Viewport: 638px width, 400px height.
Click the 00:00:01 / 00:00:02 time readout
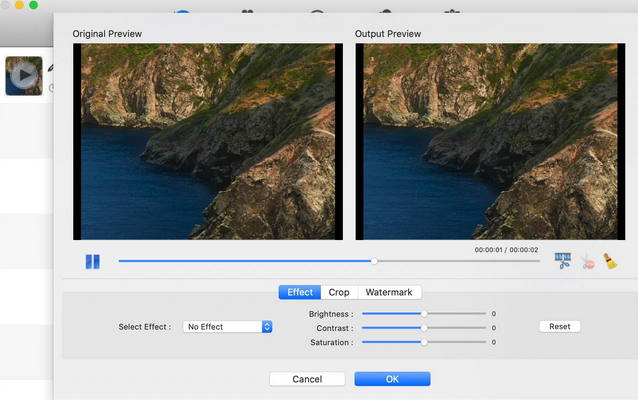pos(506,250)
